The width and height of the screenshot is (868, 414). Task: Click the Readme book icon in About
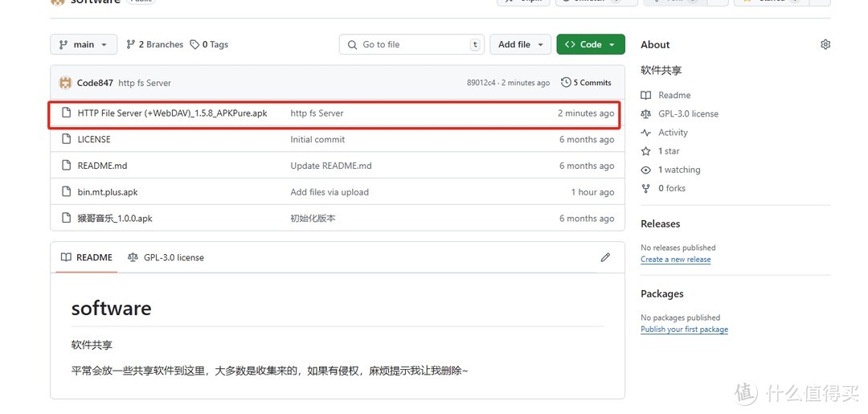[x=645, y=95]
